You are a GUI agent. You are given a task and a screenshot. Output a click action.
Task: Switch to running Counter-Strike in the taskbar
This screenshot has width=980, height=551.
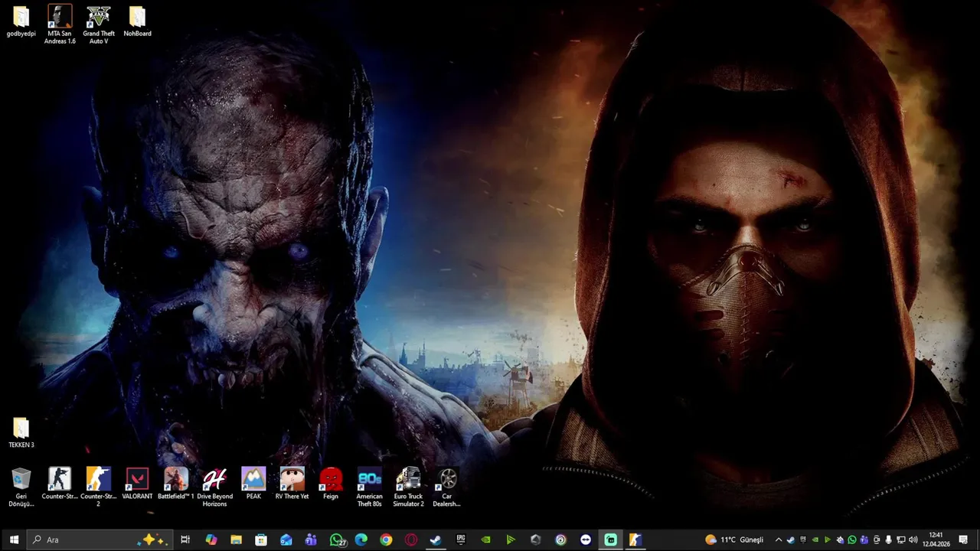tap(635, 540)
